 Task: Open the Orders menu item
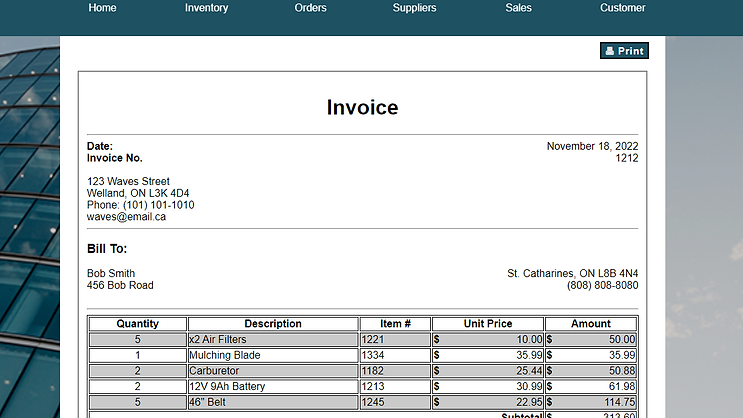tap(310, 8)
